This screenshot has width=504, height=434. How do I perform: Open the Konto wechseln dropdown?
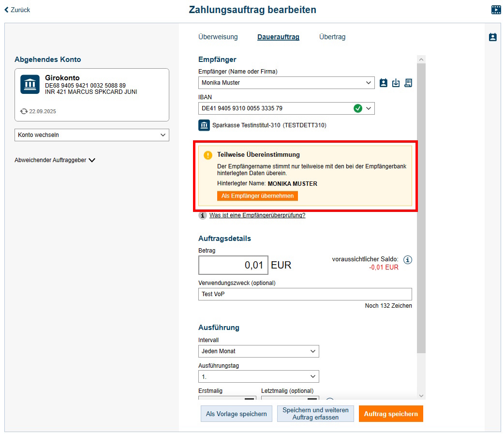tap(92, 135)
